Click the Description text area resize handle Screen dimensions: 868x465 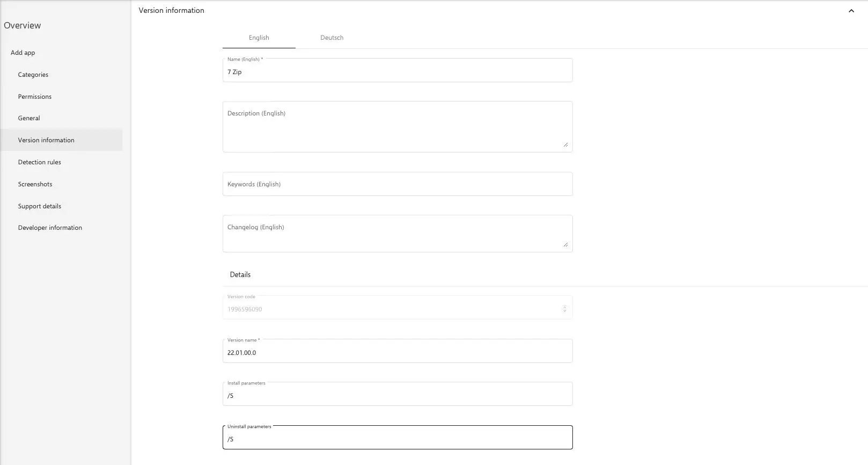565,144
